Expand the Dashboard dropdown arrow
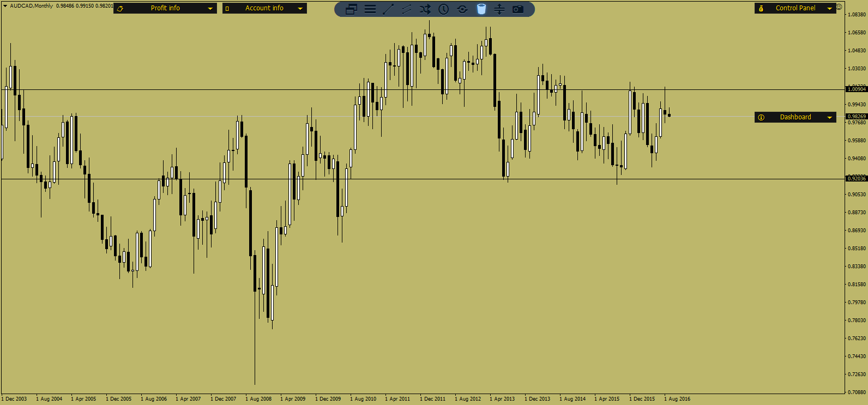Viewport: 868px width, 405px height. coord(830,117)
